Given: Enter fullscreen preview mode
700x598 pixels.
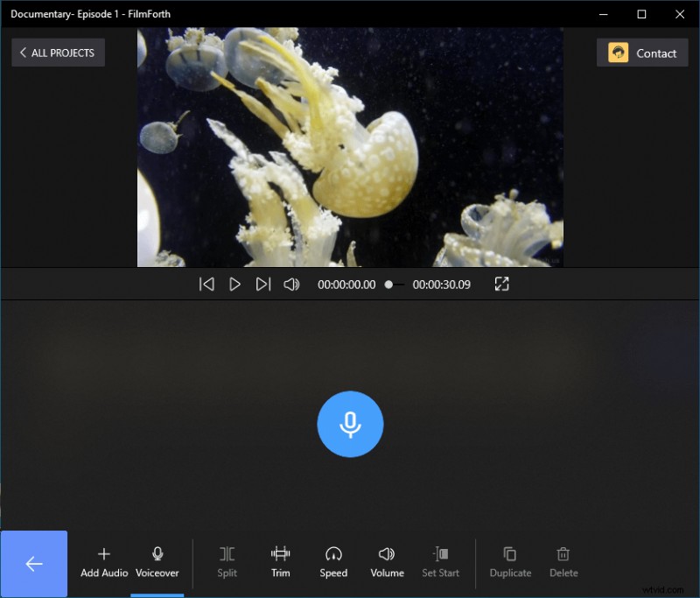Looking at the screenshot, I should point(500,284).
